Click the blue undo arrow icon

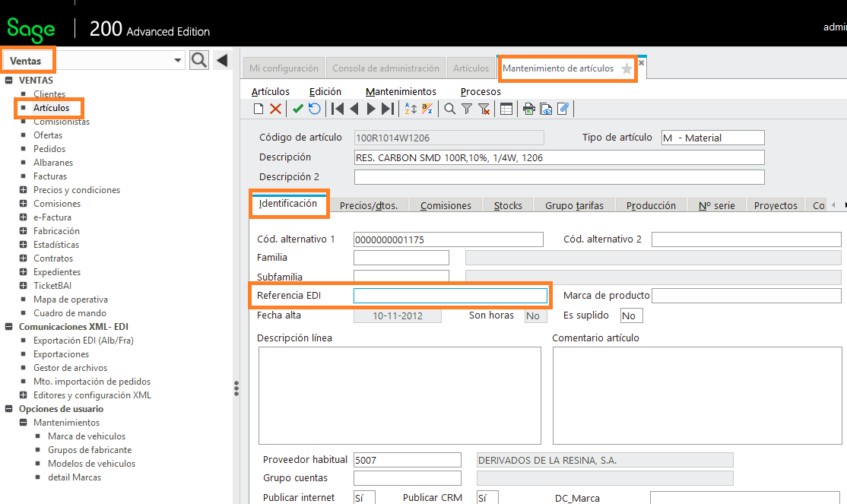coord(314,109)
